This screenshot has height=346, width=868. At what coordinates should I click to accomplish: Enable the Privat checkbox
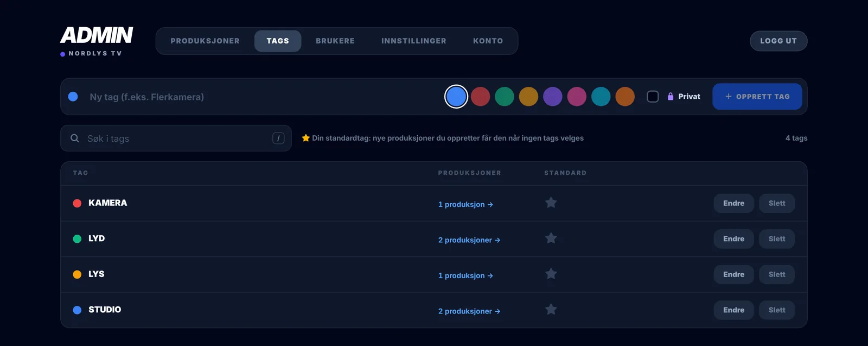653,97
